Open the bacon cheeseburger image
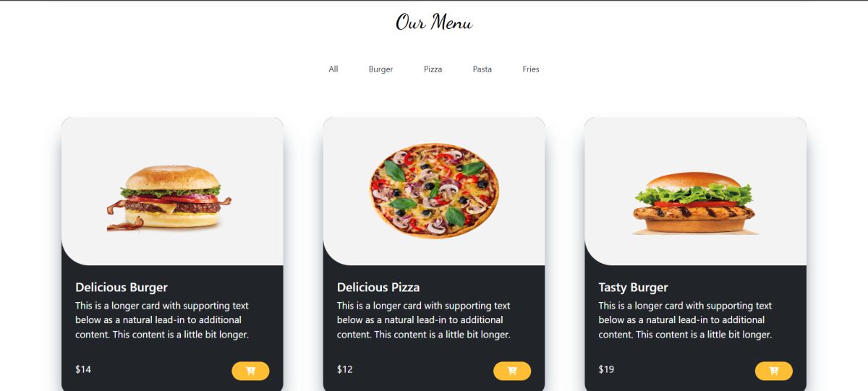This screenshot has height=391, width=868. 169,198
